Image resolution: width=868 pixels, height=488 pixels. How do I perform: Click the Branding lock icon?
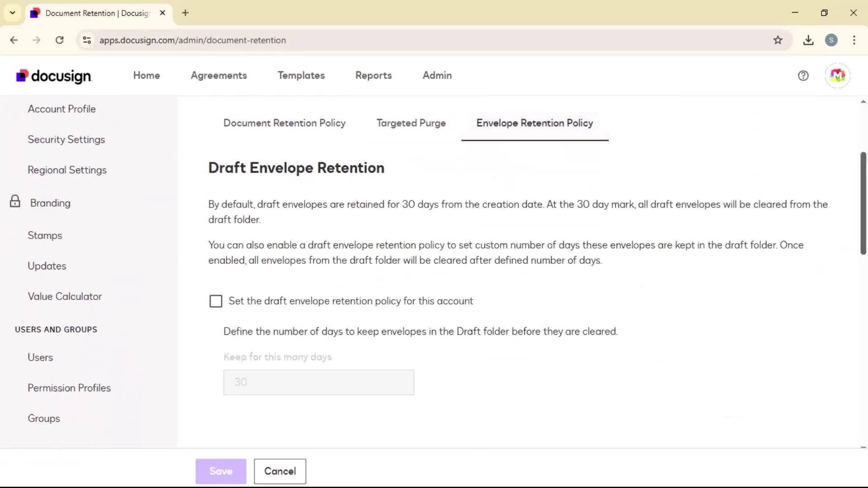pyautogui.click(x=15, y=202)
